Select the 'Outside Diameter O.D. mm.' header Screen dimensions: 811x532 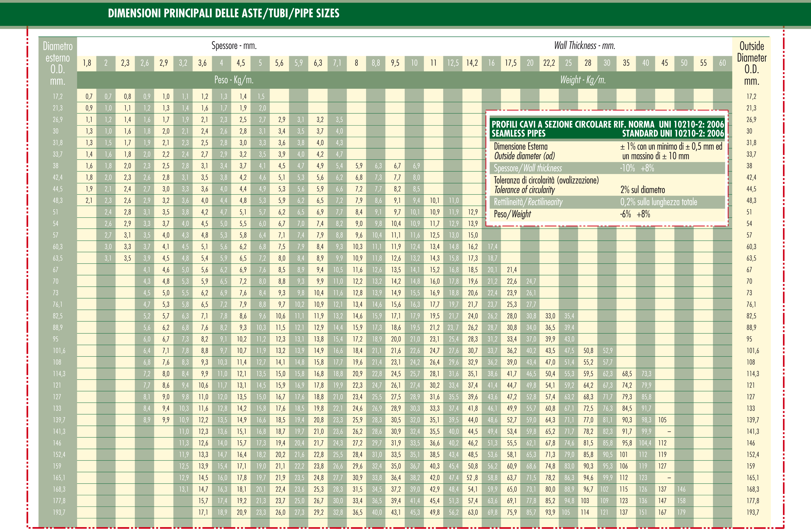coord(752,63)
